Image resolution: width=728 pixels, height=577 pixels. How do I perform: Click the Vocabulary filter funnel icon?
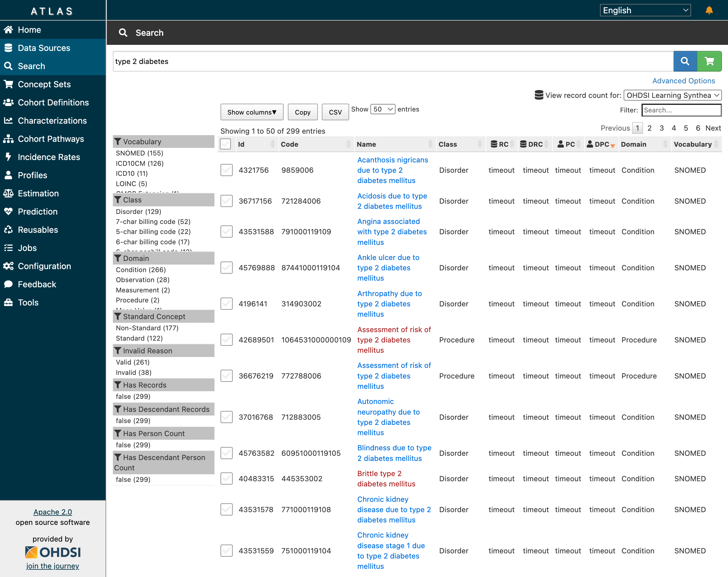click(118, 142)
